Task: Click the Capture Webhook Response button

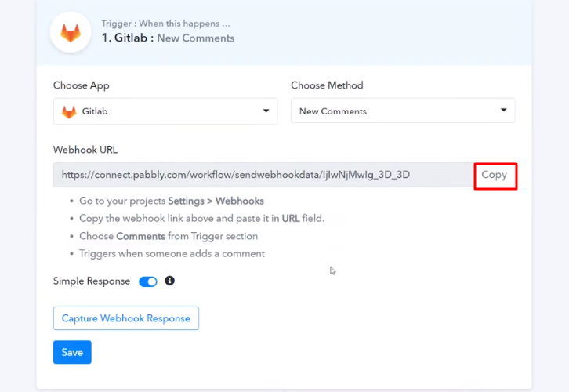Action: coord(126,318)
